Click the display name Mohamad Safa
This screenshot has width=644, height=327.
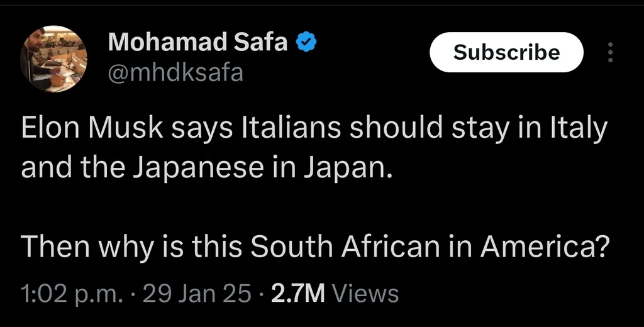click(198, 42)
